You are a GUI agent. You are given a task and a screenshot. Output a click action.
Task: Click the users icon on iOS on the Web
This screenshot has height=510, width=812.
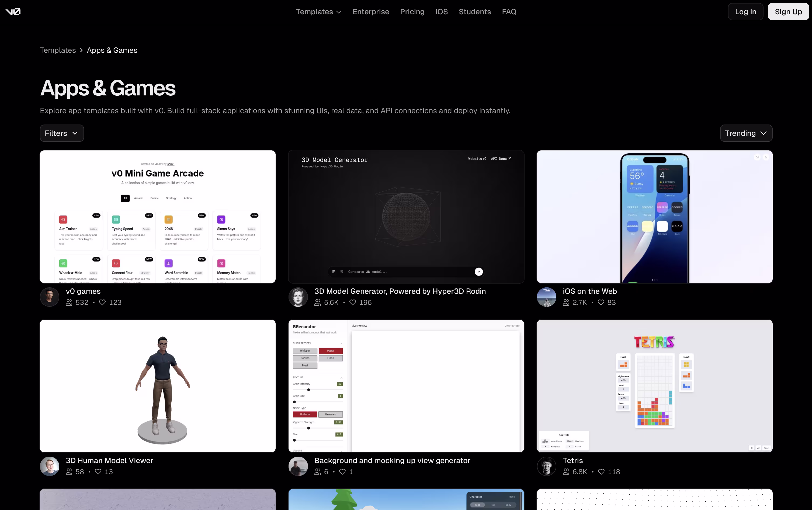click(x=566, y=302)
